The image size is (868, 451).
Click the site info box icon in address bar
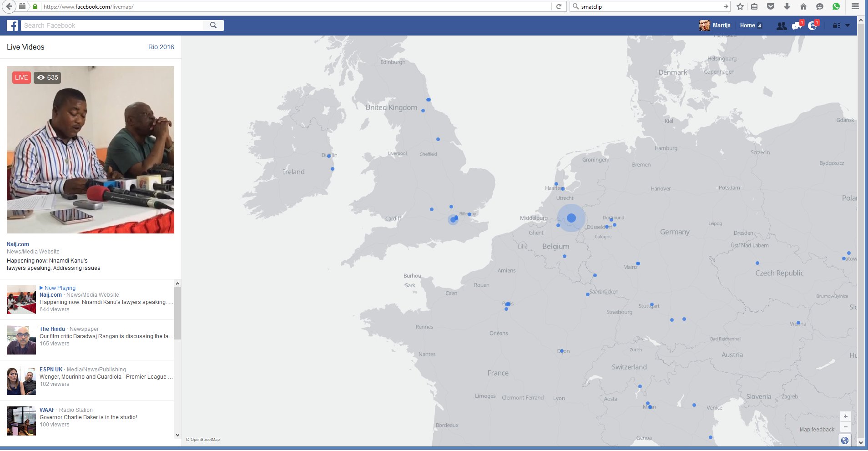tap(22, 6)
